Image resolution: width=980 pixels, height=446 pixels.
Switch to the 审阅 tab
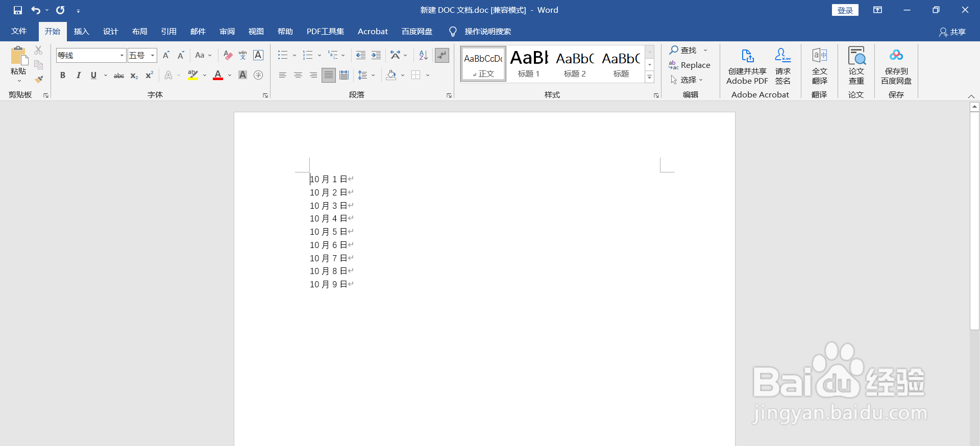click(227, 32)
